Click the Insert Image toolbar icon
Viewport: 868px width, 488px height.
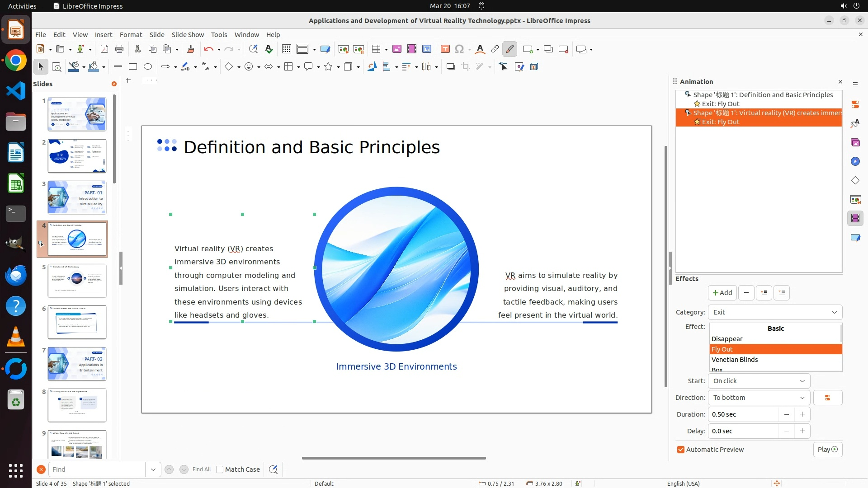tap(396, 49)
